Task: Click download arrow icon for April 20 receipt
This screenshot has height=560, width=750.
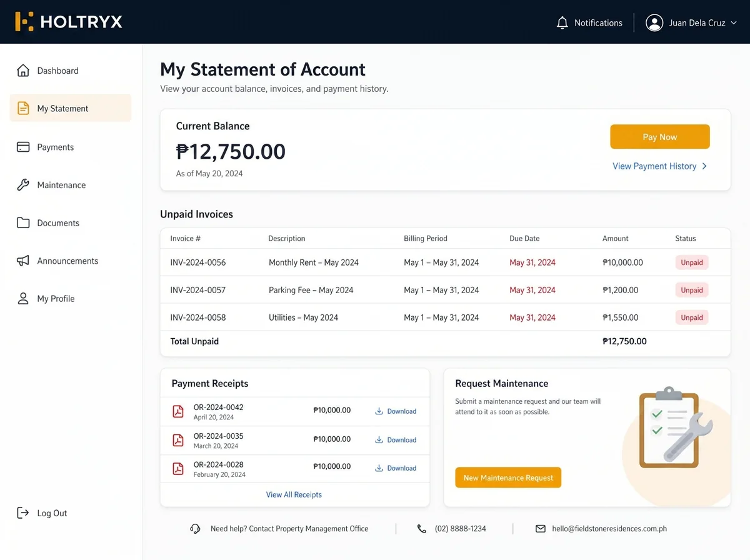Action: coord(379,411)
